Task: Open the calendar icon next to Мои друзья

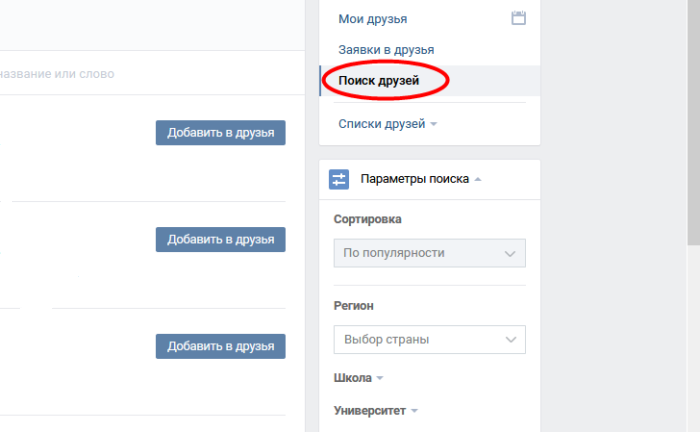Action: click(x=518, y=18)
